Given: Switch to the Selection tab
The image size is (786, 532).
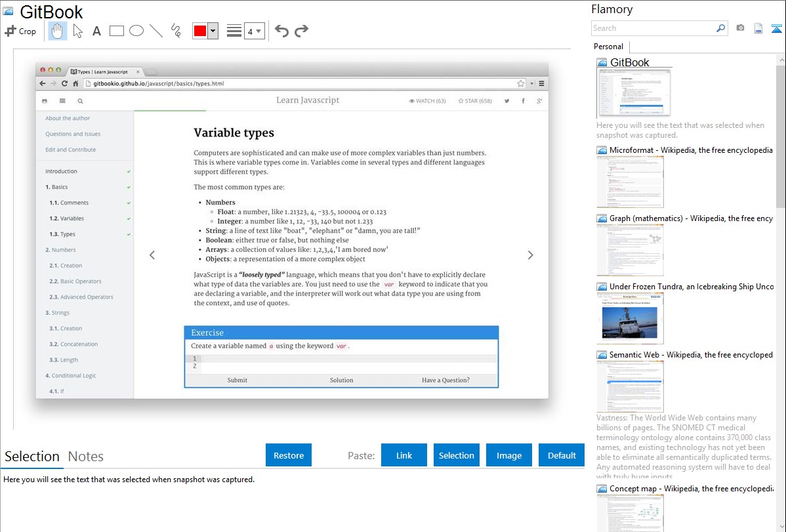Looking at the screenshot, I should [32, 457].
